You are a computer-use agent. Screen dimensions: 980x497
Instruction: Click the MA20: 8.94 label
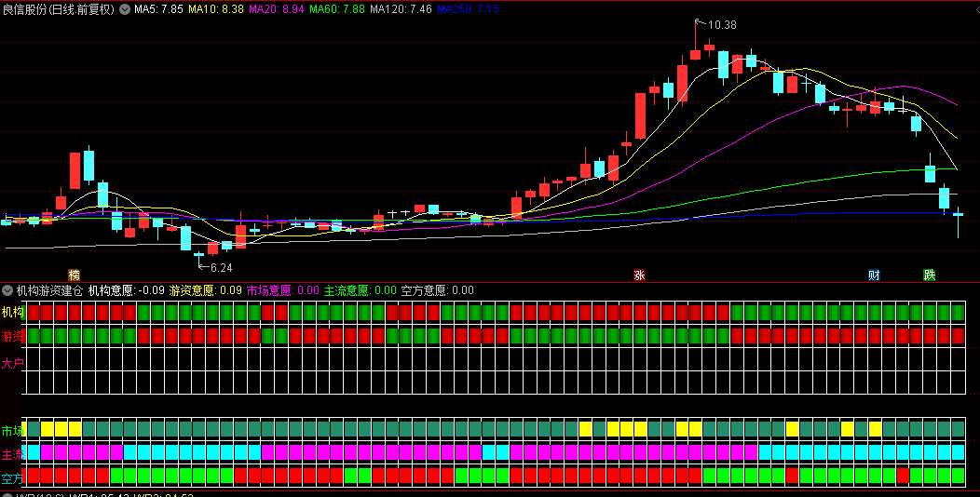277,9
